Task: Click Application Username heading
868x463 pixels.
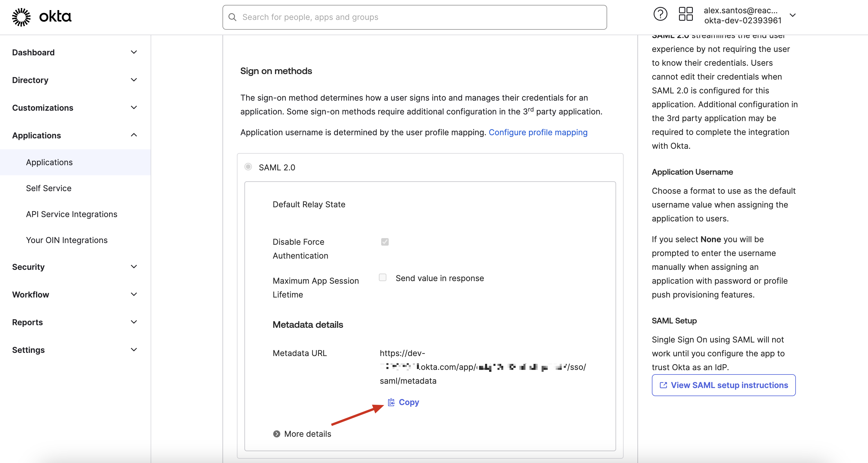Action: pyautogui.click(x=692, y=172)
